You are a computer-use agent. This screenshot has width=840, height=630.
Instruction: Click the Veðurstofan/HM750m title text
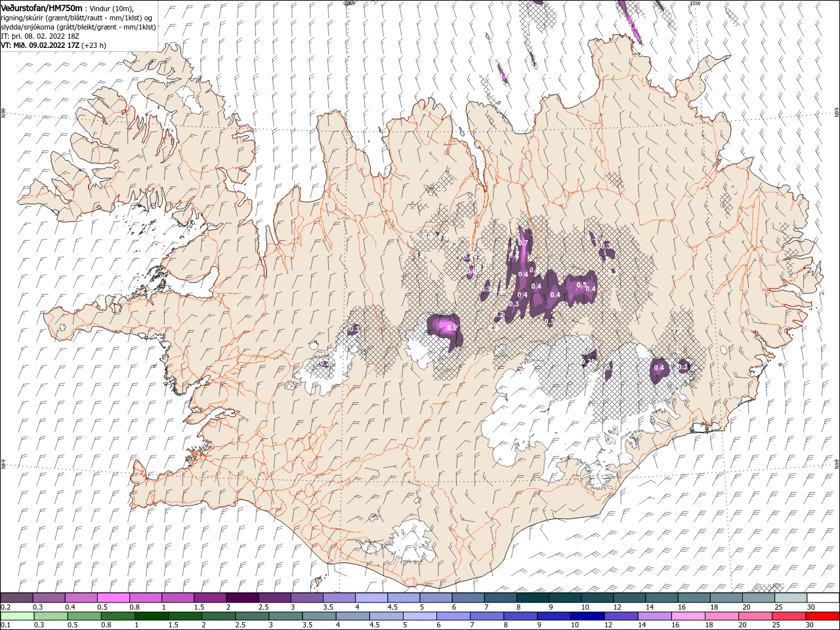pyautogui.click(x=41, y=8)
